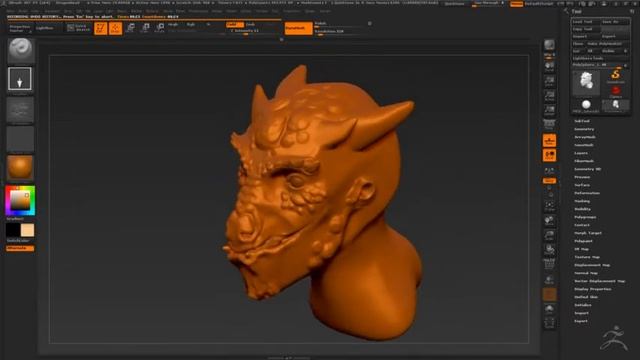Toggle the orange Menus button

pyautogui.click(x=516, y=4)
